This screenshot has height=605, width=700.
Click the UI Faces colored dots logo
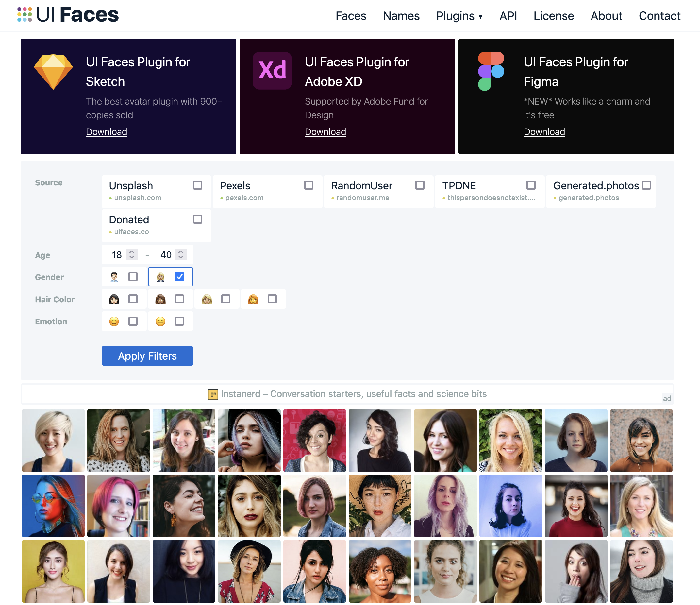24,14
